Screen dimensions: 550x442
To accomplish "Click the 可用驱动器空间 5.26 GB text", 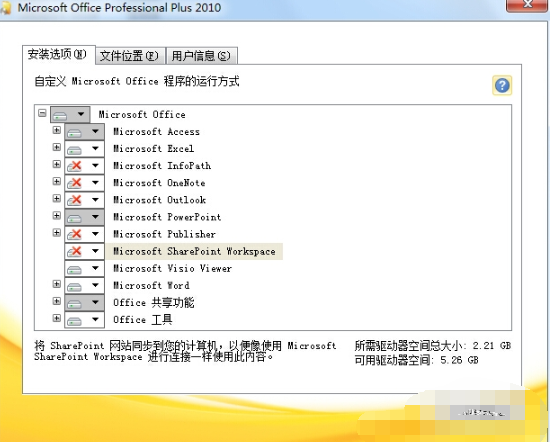I will coord(416,360).
